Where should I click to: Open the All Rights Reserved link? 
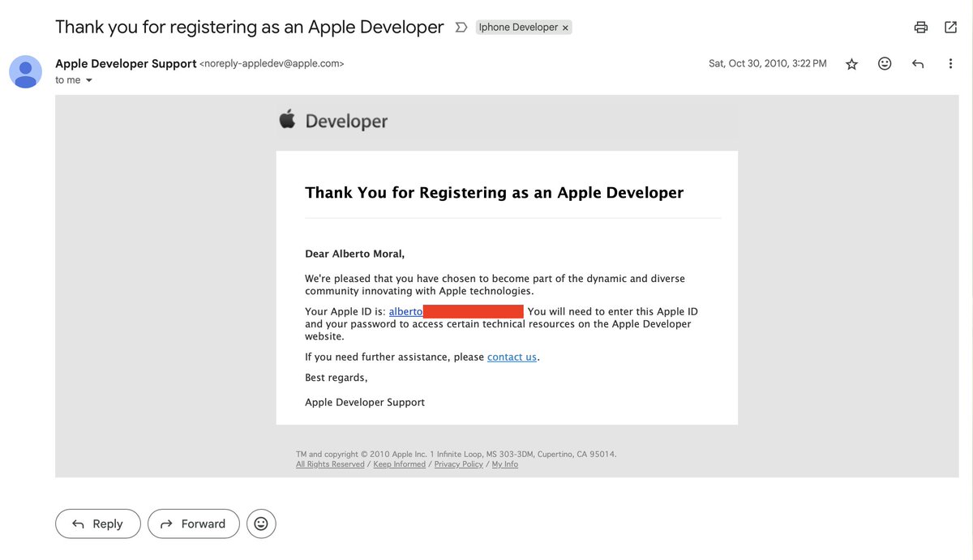click(x=330, y=464)
